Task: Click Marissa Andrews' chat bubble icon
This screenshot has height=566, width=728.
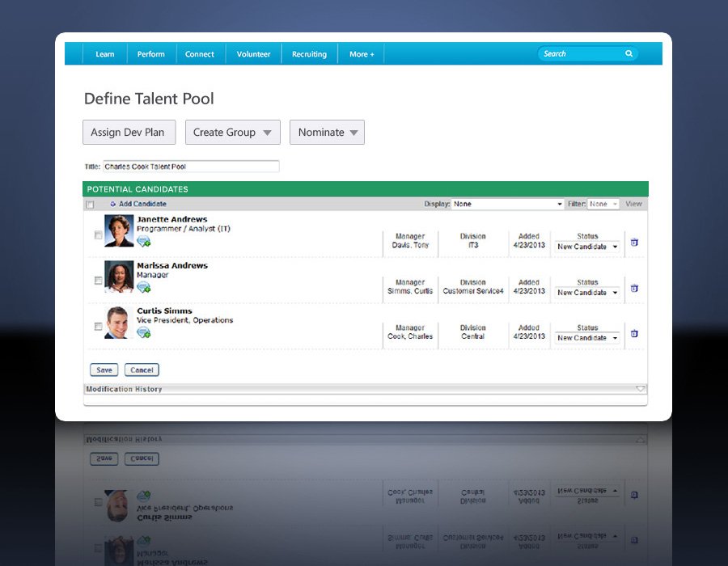Action: pos(143,288)
